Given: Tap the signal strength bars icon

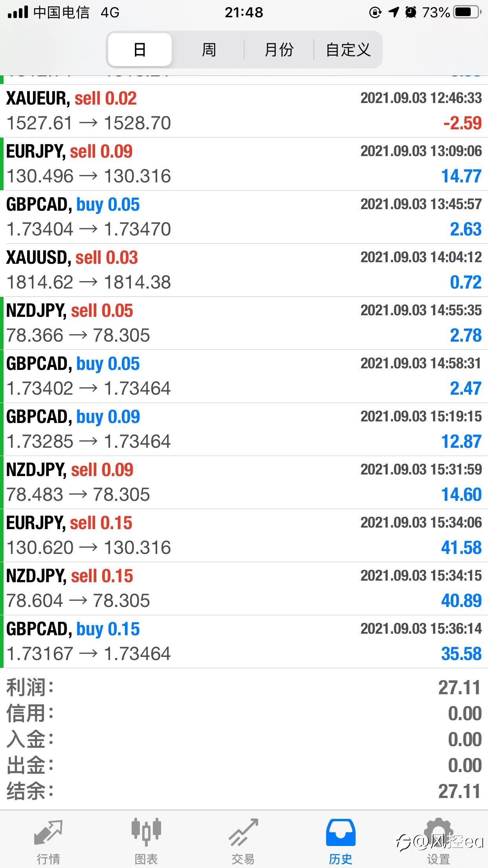Looking at the screenshot, I should (18, 12).
